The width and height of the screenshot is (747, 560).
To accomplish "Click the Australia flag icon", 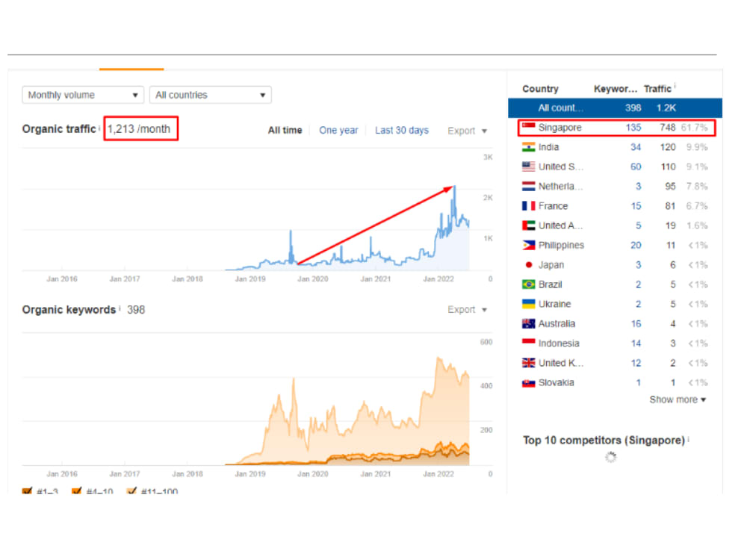I will [x=528, y=324].
